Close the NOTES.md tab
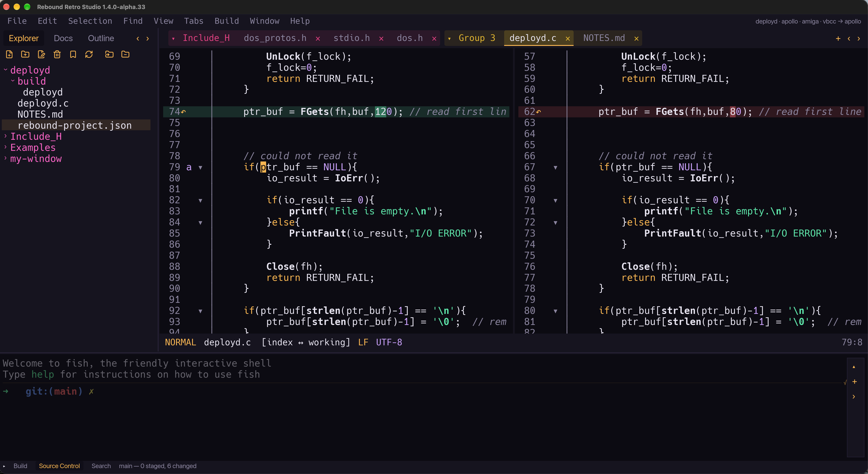This screenshot has width=868, height=474. (637, 39)
